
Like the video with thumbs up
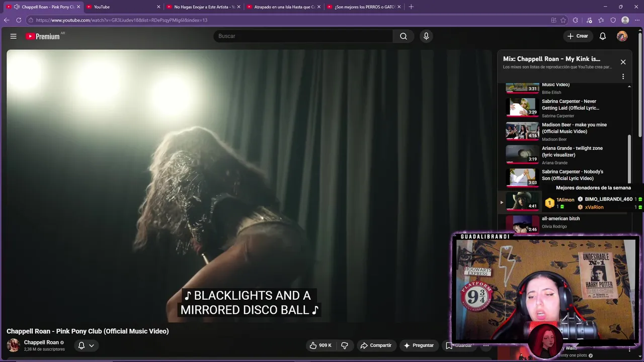point(320,345)
